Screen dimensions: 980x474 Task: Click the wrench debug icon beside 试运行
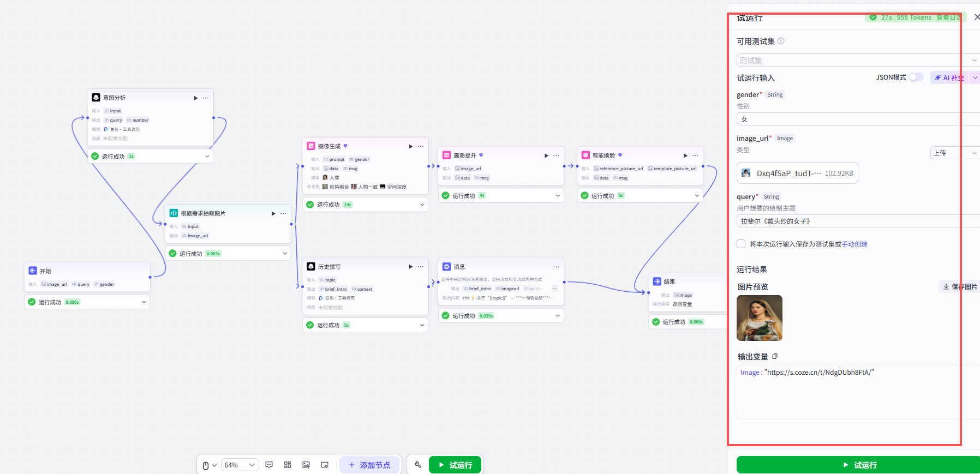click(418, 465)
